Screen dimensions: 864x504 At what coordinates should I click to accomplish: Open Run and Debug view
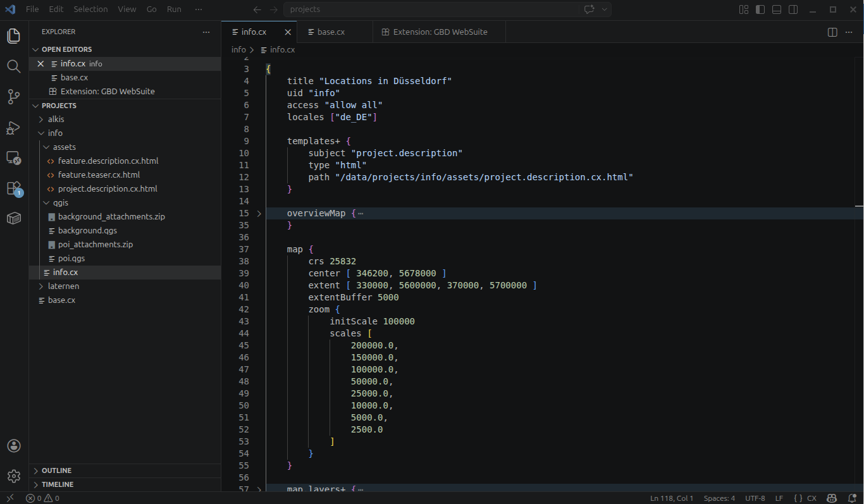tap(14, 128)
